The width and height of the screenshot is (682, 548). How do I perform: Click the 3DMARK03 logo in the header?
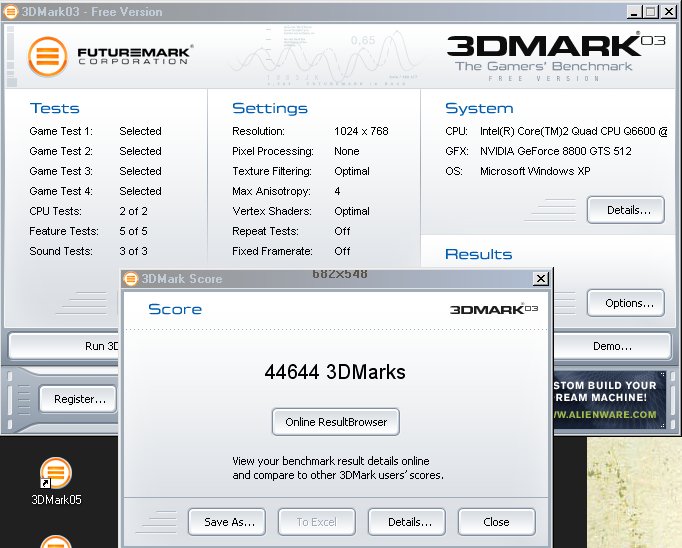click(556, 46)
